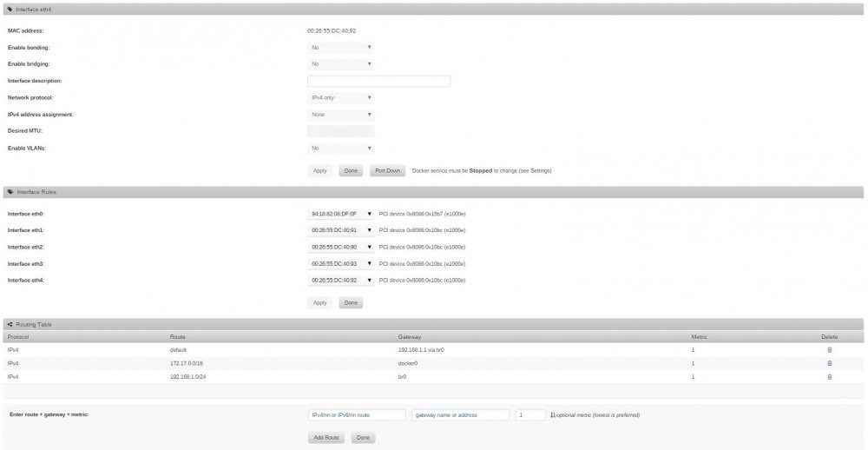Open the Enable VLANs dropdown
The height and width of the screenshot is (450, 868).
pos(341,149)
